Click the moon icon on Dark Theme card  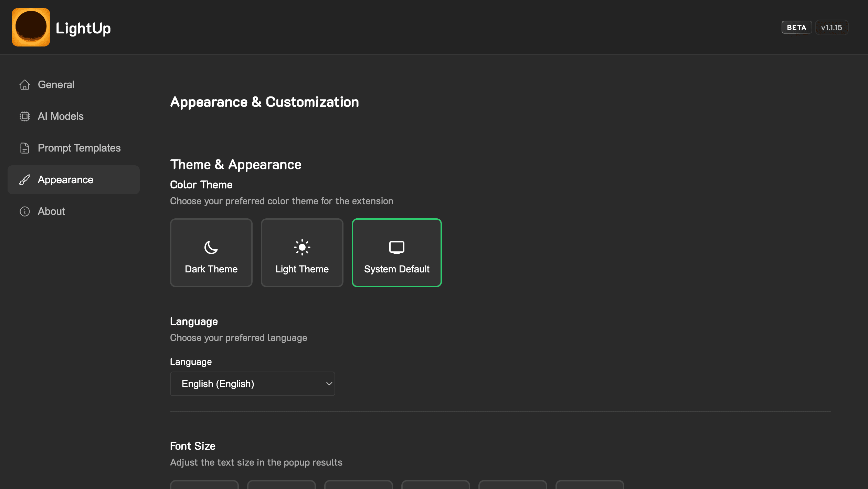(x=211, y=247)
